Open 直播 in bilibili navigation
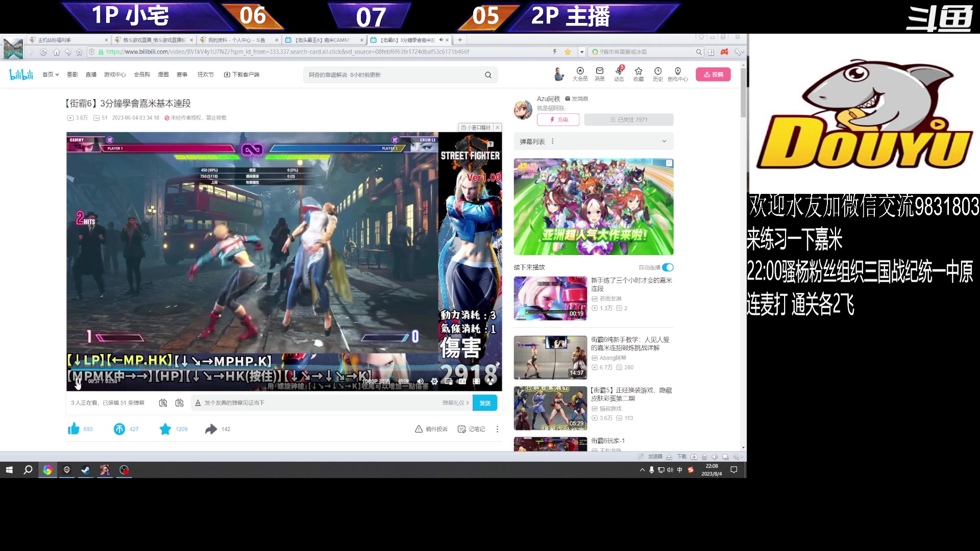 pos(91,74)
